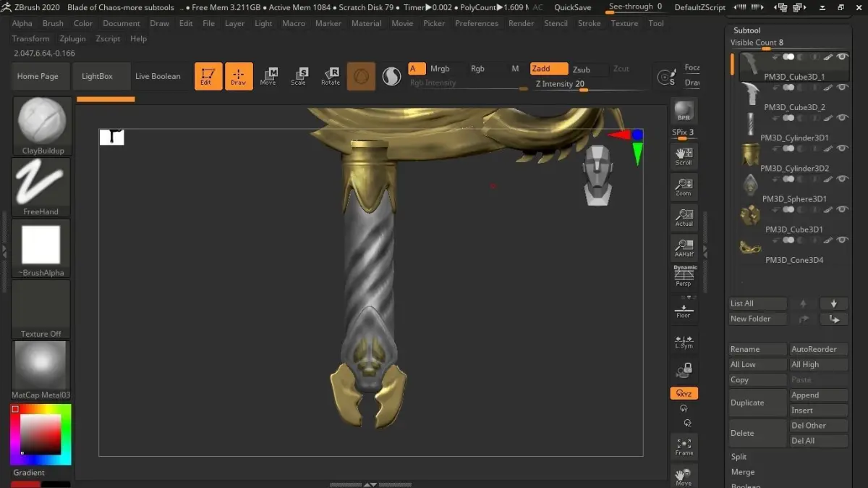This screenshot has height=488, width=868.
Task: Toggle Live Boolean mode
Action: pyautogui.click(x=158, y=76)
